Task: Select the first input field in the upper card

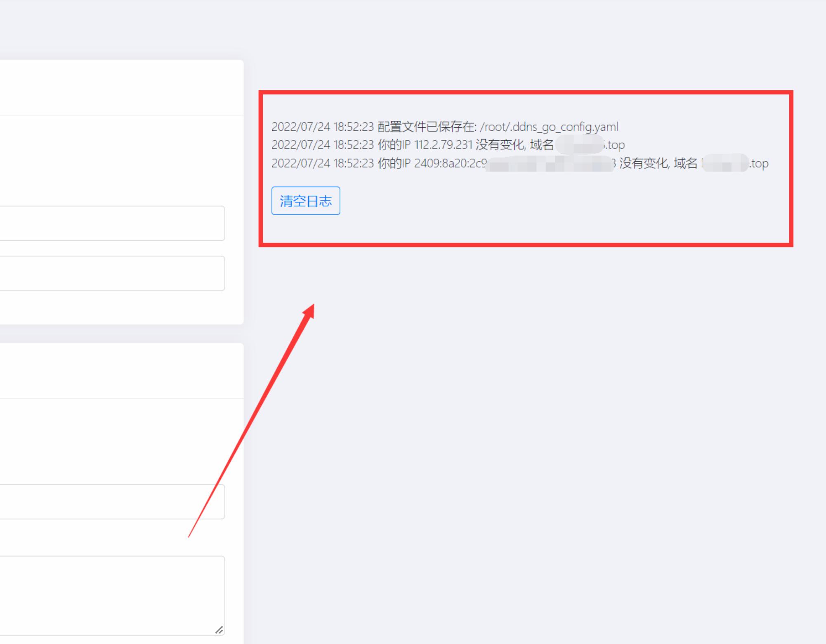Action: pos(111,223)
